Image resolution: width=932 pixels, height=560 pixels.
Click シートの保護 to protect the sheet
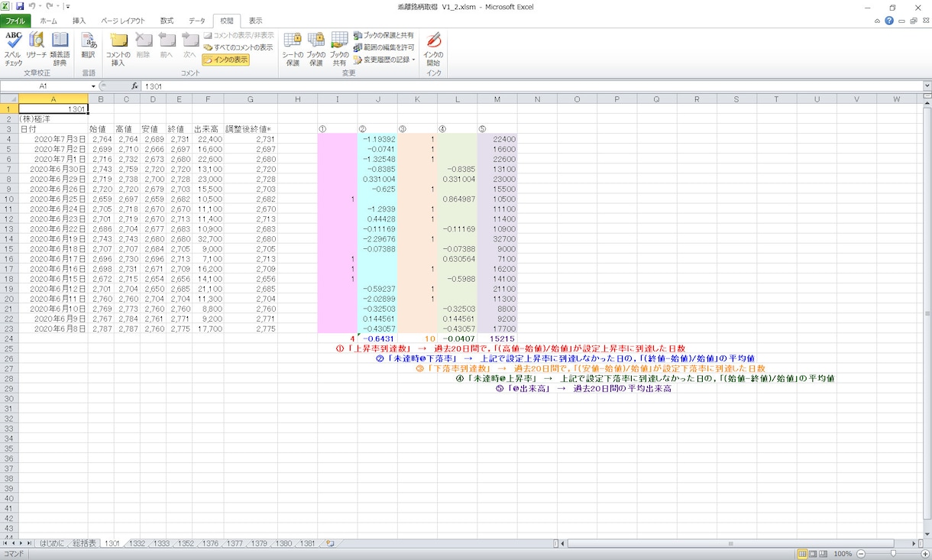(x=293, y=50)
